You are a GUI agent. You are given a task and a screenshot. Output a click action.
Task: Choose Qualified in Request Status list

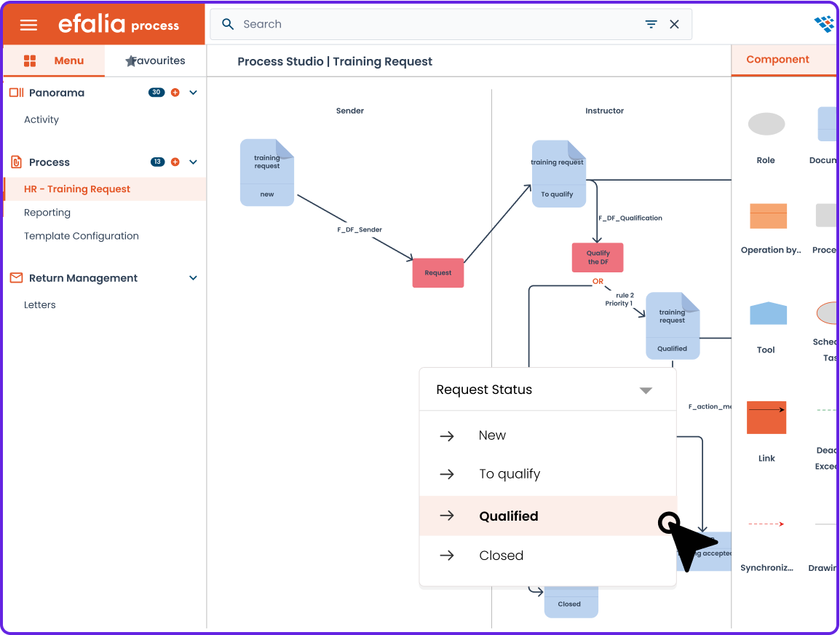coord(547,516)
